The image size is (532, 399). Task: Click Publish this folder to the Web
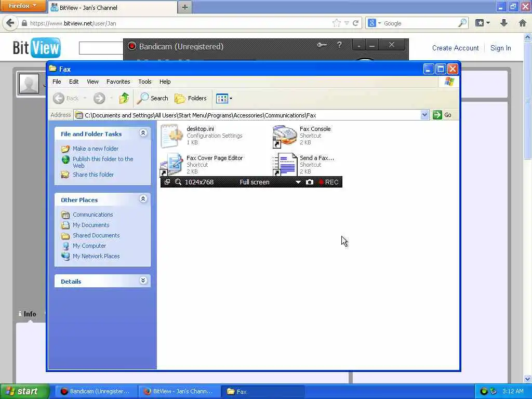pos(103,162)
